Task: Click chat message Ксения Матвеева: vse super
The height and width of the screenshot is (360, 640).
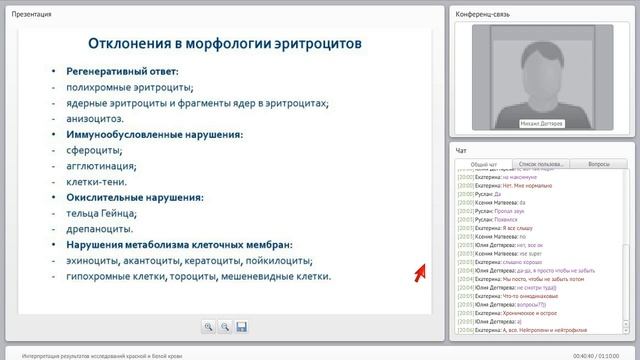Action: point(500,254)
